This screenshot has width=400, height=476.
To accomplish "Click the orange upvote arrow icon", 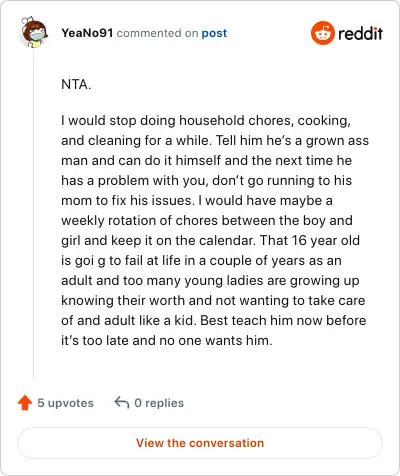I will point(25,403).
